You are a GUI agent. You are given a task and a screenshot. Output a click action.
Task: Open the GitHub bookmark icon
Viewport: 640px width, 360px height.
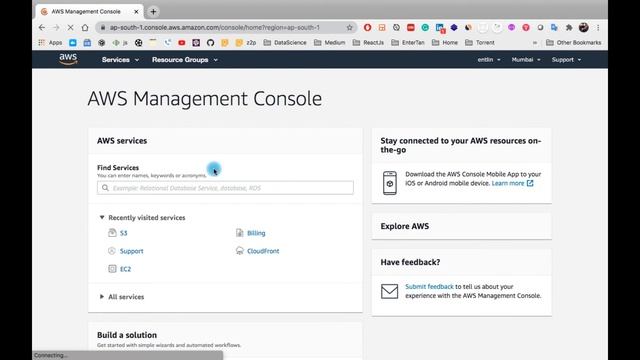point(210,42)
